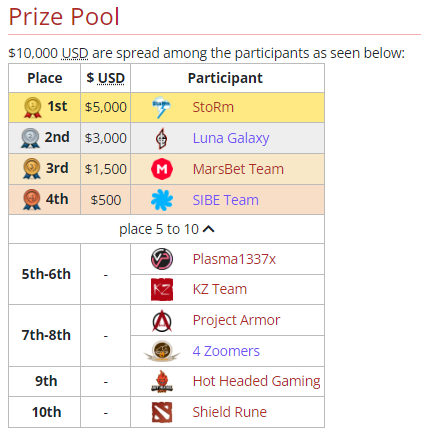The height and width of the screenshot is (442, 421).
Task: Open the 4 Zoomers team link
Action: [x=226, y=351]
